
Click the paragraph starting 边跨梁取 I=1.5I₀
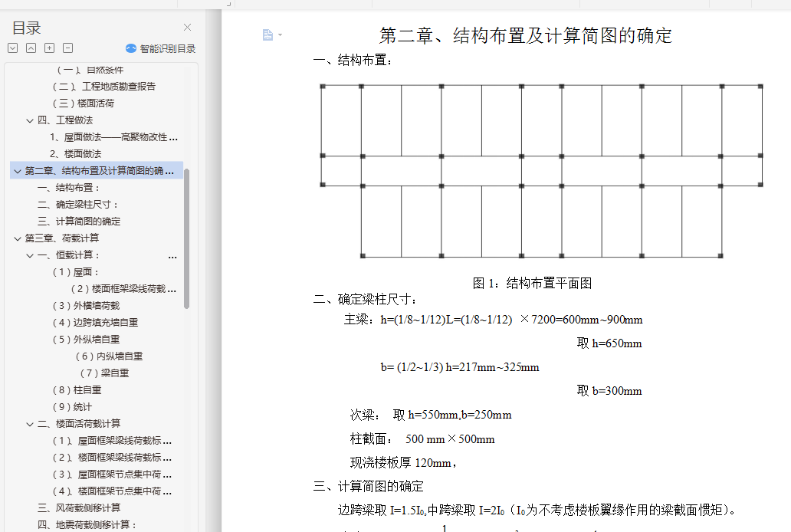(537, 511)
